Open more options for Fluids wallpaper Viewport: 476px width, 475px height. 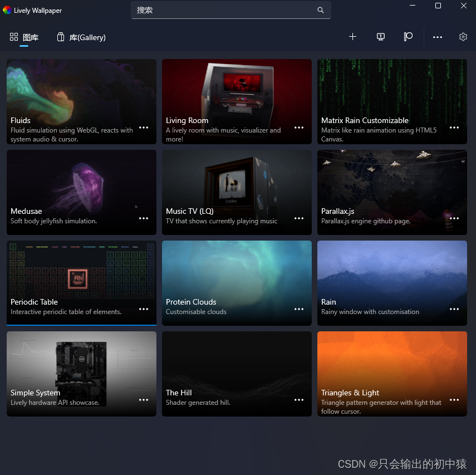tap(144, 128)
